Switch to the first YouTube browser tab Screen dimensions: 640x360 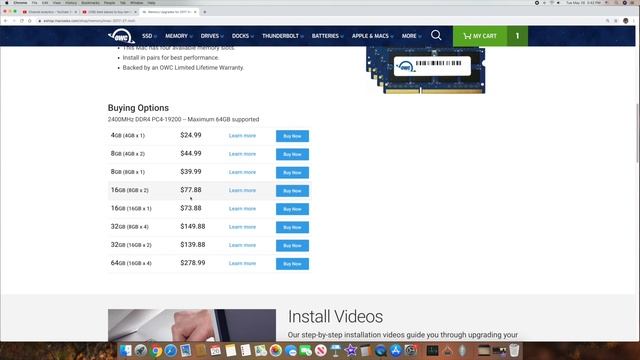[x=49, y=12]
